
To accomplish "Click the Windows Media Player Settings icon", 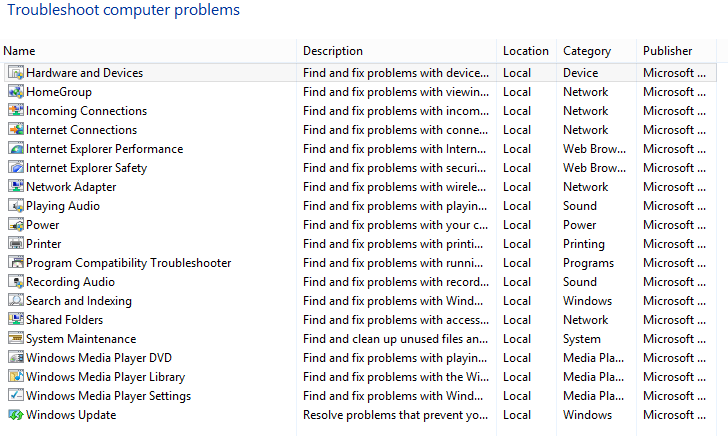I will (x=16, y=396).
